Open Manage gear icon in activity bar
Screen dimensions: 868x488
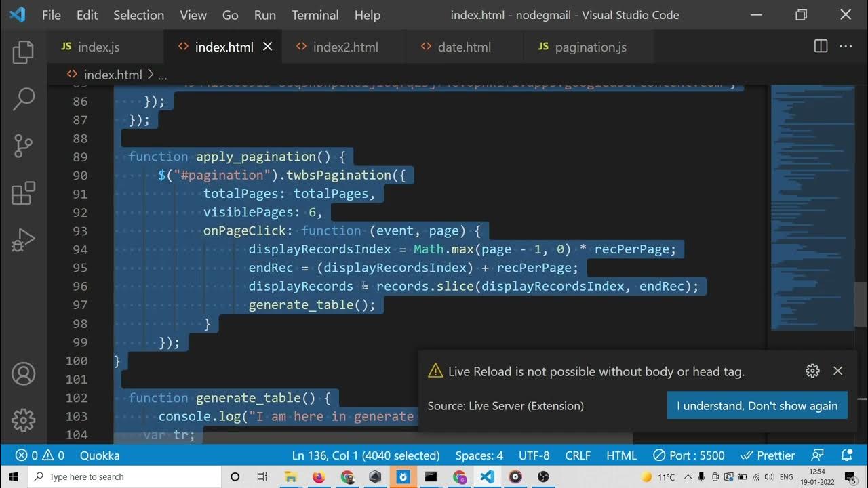pyautogui.click(x=23, y=420)
